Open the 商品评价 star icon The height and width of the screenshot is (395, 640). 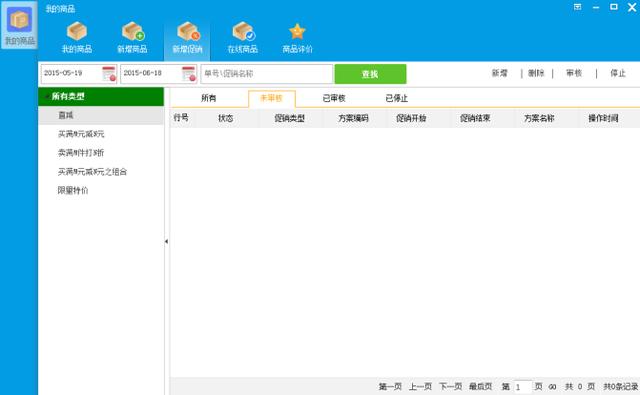[297, 38]
